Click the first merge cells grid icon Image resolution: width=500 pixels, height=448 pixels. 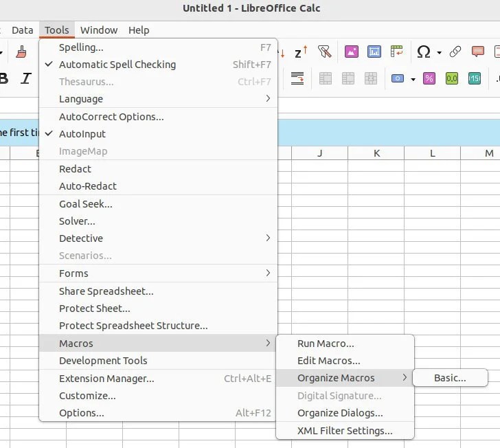click(326, 78)
